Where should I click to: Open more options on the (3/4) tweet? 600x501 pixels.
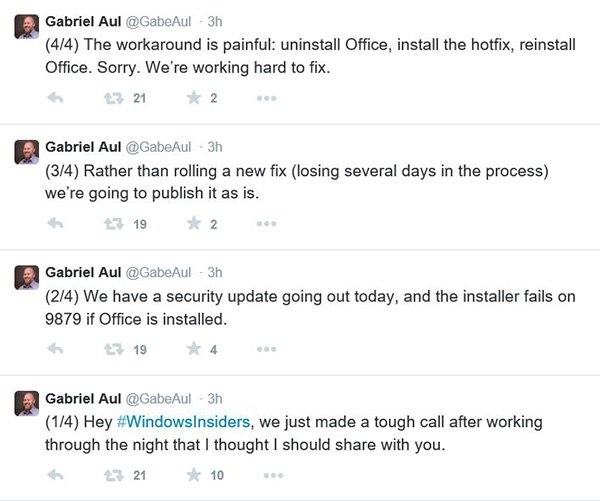pyautogui.click(x=266, y=224)
